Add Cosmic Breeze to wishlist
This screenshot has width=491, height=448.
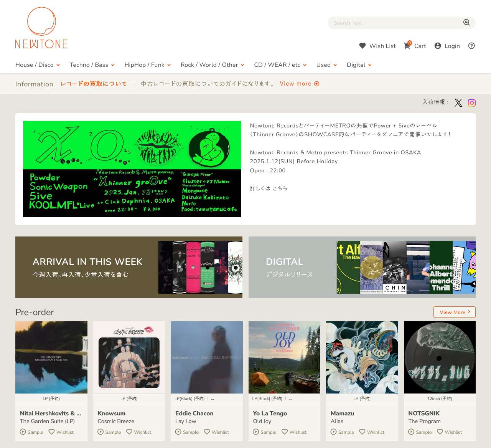click(x=139, y=432)
